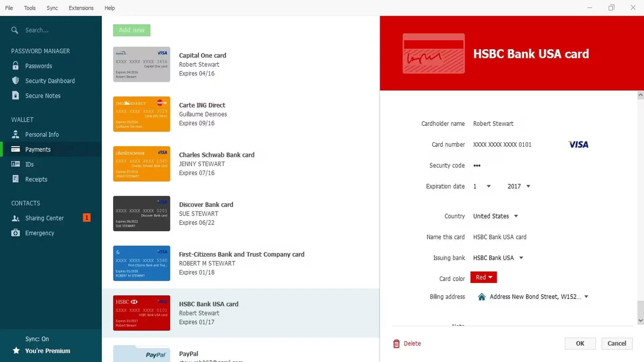Open expiration month dropdown
This screenshot has width=644, height=362.
point(482,186)
